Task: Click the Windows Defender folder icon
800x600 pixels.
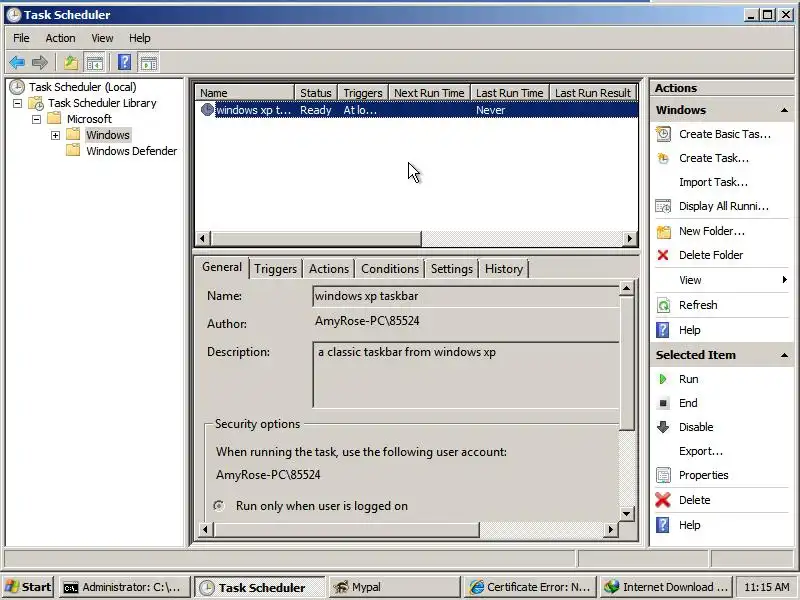Action: [x=73, y=151]
